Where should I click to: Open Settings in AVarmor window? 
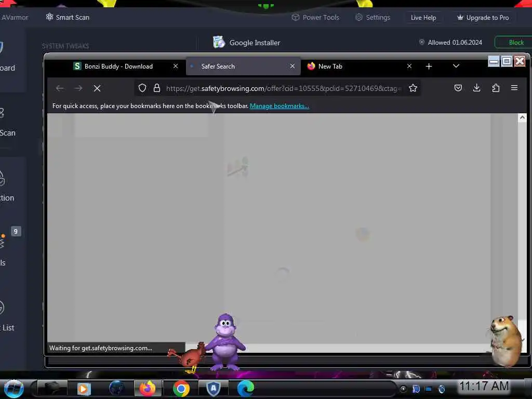373,17
